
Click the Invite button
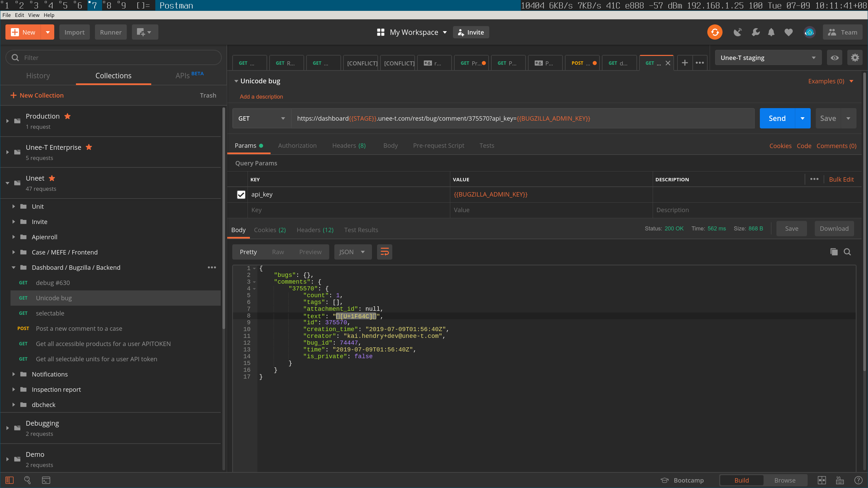click(x=471, y=32)
